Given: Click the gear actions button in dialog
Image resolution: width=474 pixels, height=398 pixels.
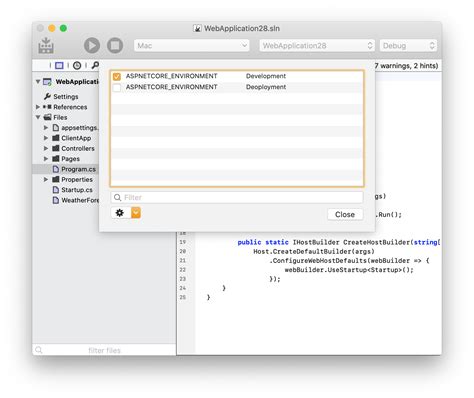Looking at the screenshot, I should [120, 213].
